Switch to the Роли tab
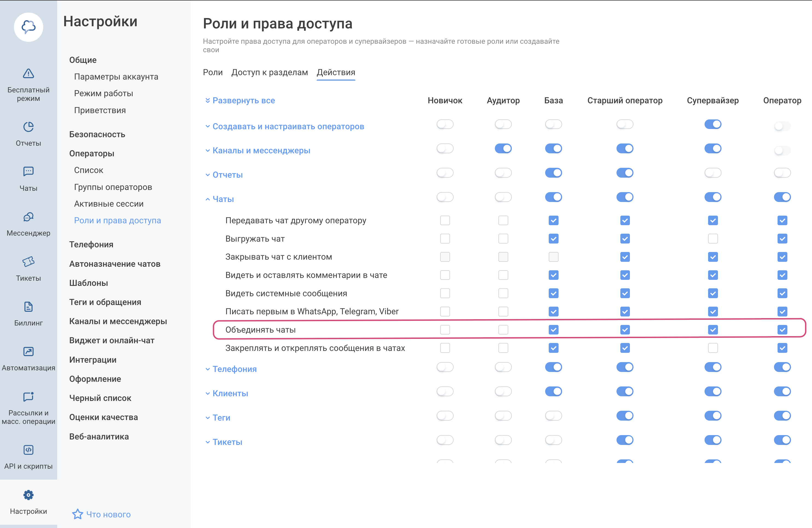The width and height of the screenshot is (812, 528). (x=212, y=72)
